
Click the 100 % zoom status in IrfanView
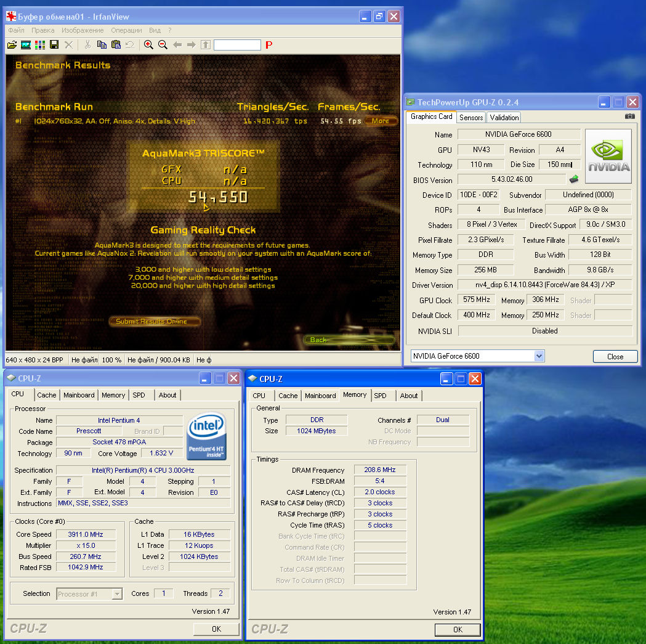pos(111,360)
